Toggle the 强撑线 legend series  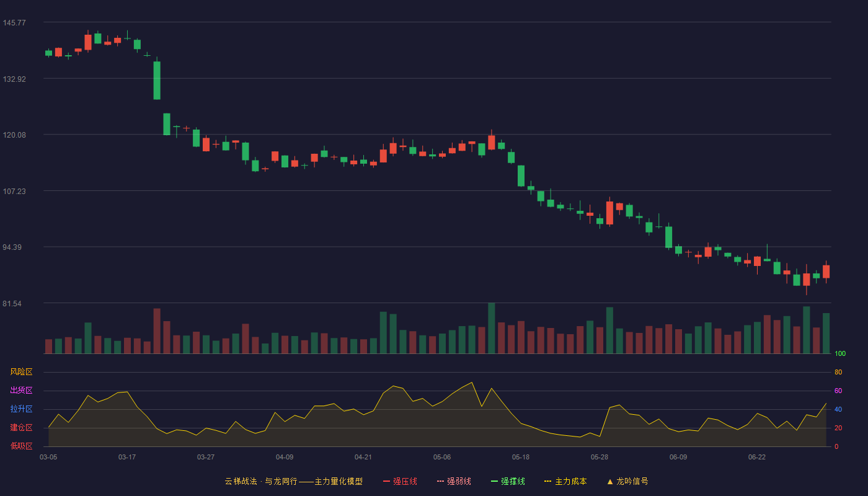coord(508,481)
